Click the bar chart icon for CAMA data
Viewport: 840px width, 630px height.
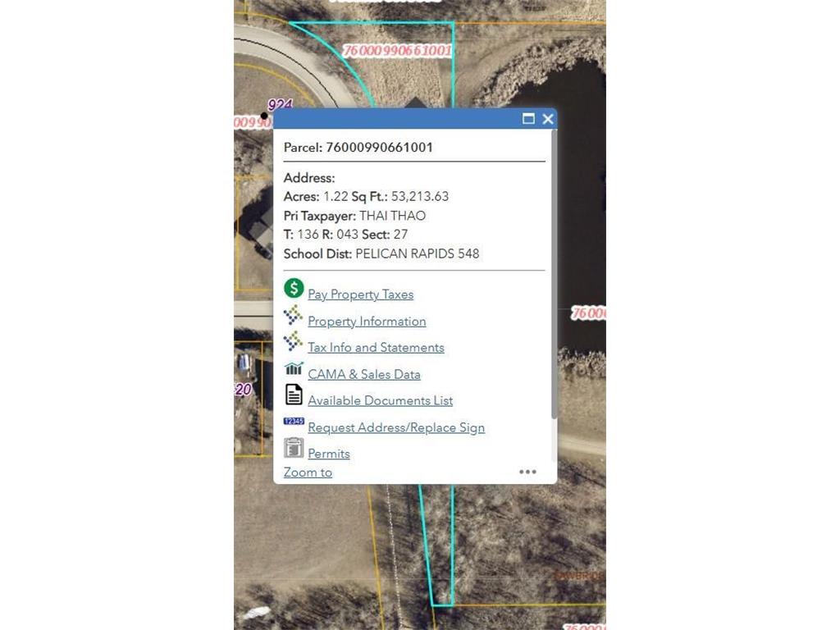pos(294,369)
